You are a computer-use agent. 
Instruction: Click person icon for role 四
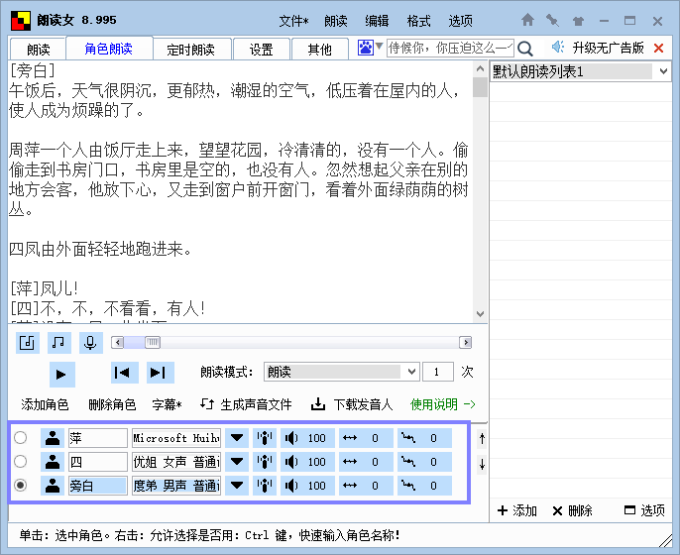pyautogui.click(x=52, y=462)
